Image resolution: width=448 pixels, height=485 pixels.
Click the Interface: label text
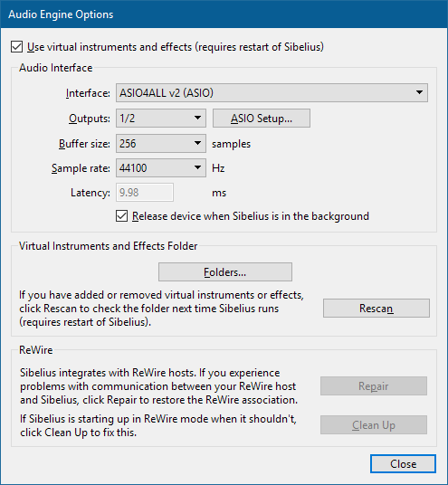[x=88, y=93]
